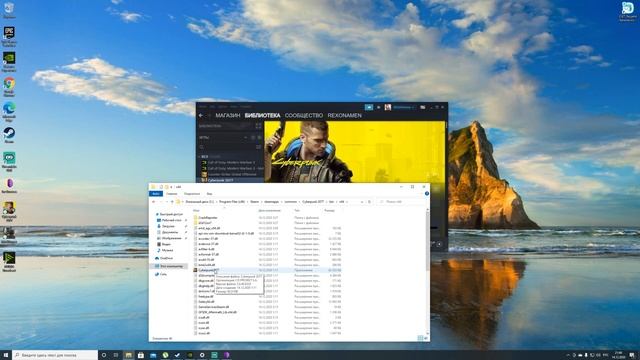Click the Explorer search field
640x360 pixels.
(401, 202)
